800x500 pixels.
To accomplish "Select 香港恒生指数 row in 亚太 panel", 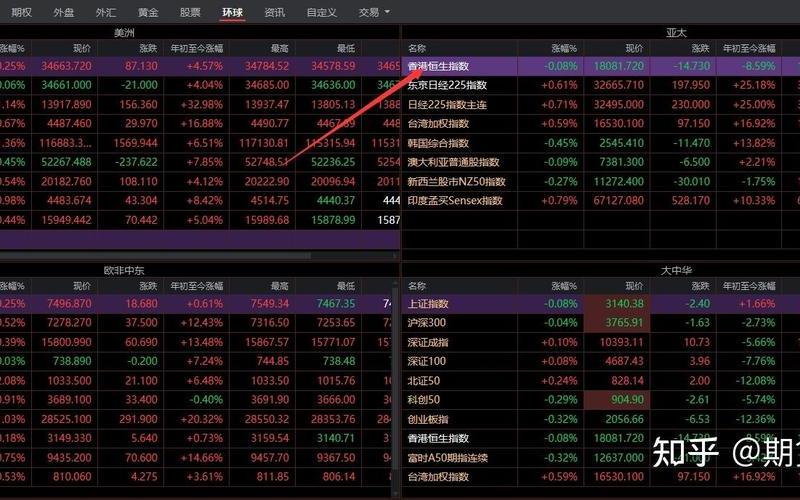I will [x=601, y=66].
